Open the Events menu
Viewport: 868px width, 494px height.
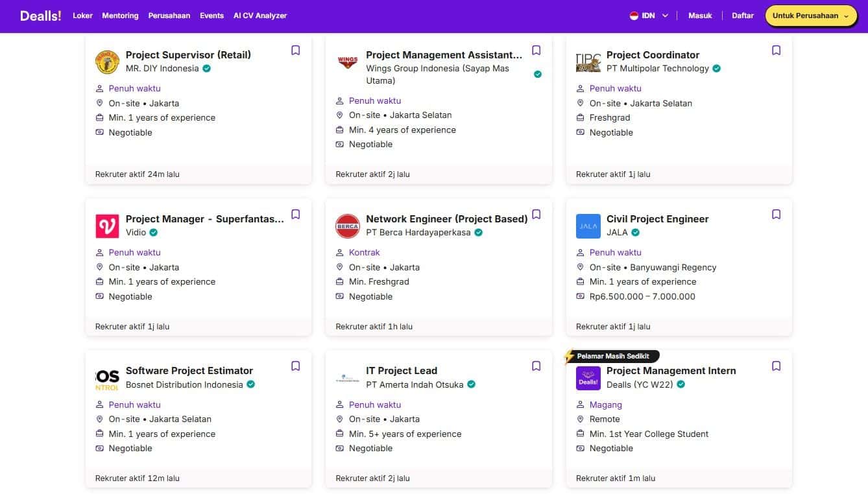pos(211,16)
